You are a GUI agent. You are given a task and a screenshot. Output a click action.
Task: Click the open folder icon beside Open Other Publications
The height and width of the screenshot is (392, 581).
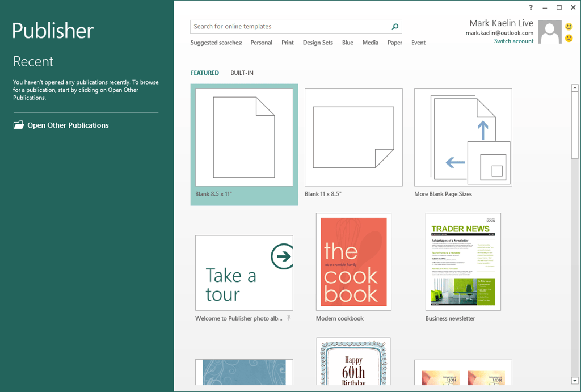tap(19, 125)
